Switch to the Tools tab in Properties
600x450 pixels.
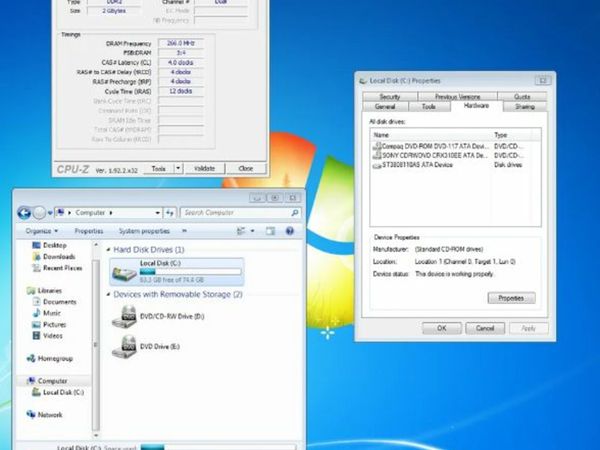point(429,107)
